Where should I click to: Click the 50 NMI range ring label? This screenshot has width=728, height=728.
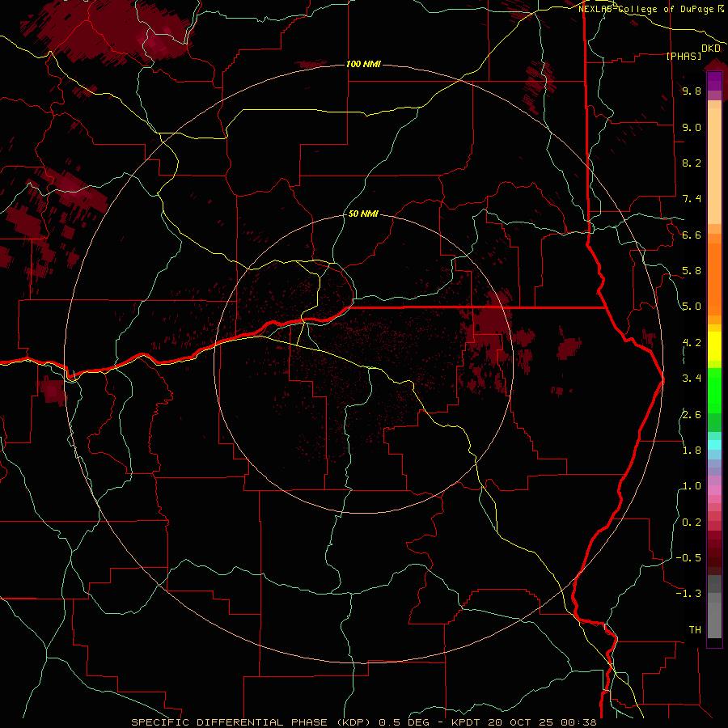pyautogui.click(x=363, y=214)
